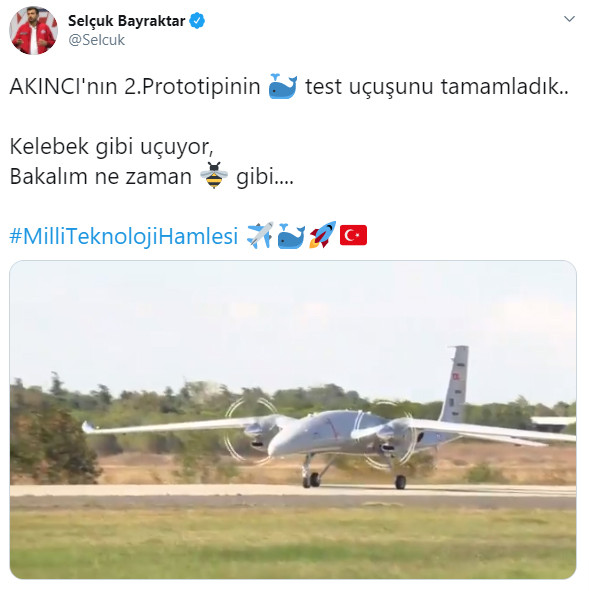
Task: Click the Turkish flag emoji
Action: (x=353, y=235)
